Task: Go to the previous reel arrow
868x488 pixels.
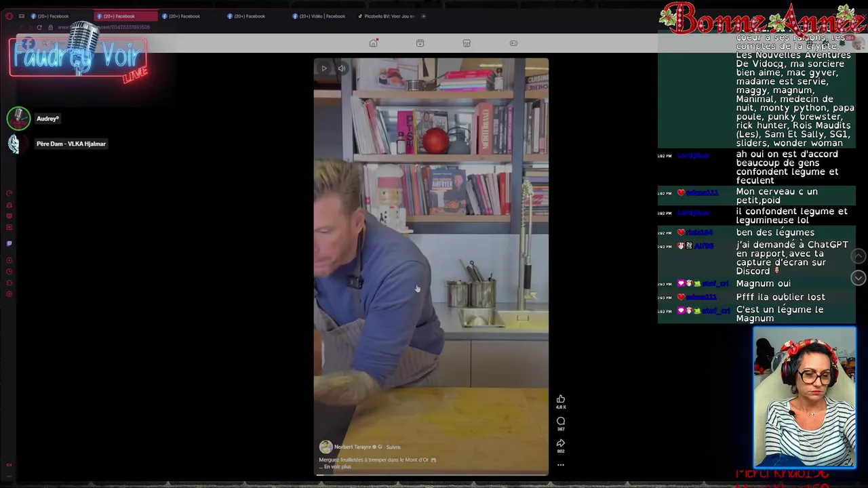Action: tap(859, 256)
